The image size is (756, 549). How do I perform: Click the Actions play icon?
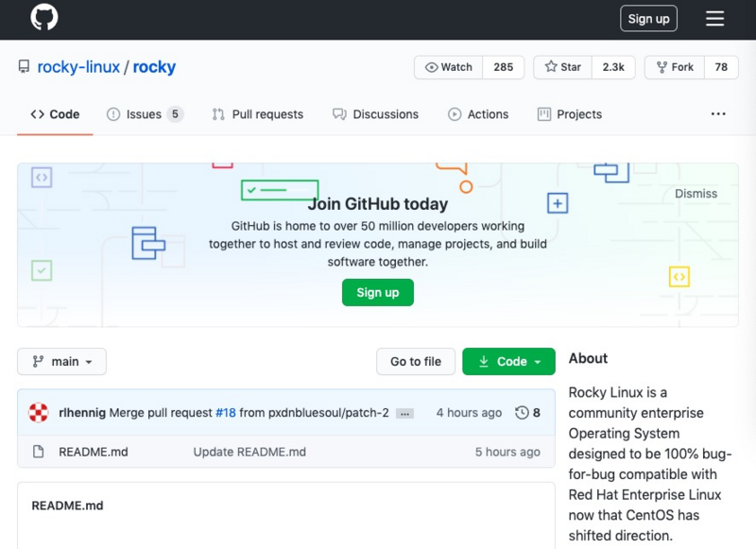click(455, 114)
